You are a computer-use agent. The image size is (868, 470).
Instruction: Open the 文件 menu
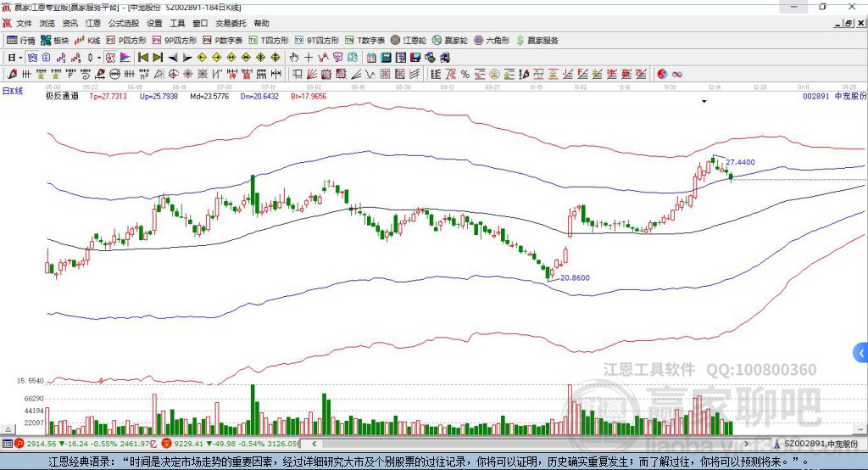[25, 23]
